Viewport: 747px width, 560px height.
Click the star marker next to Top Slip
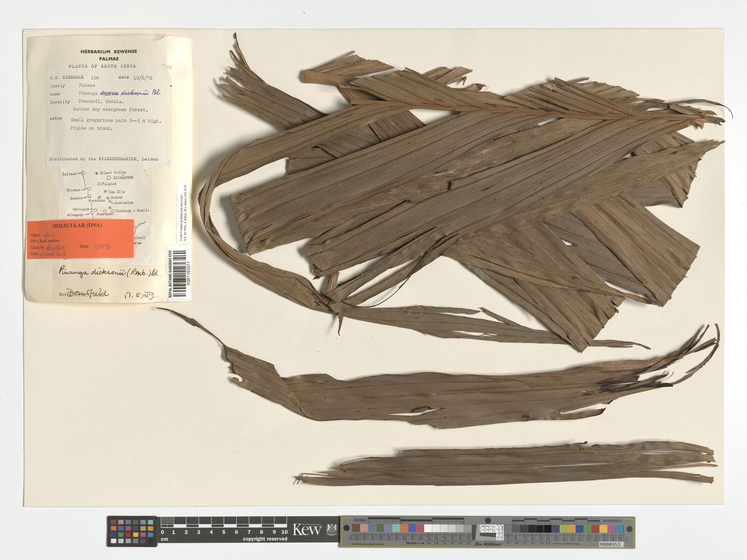point(106,192)
